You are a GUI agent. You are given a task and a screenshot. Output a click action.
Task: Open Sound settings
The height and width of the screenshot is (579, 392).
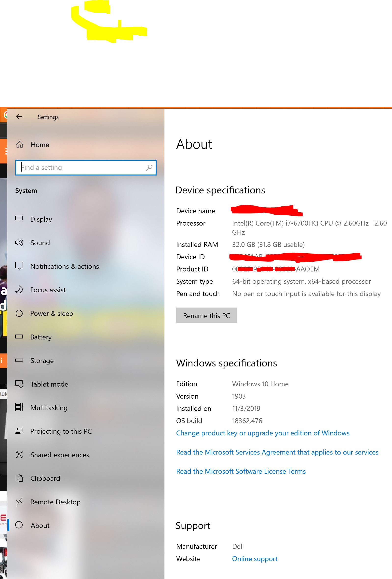click(x=40, y=243)
